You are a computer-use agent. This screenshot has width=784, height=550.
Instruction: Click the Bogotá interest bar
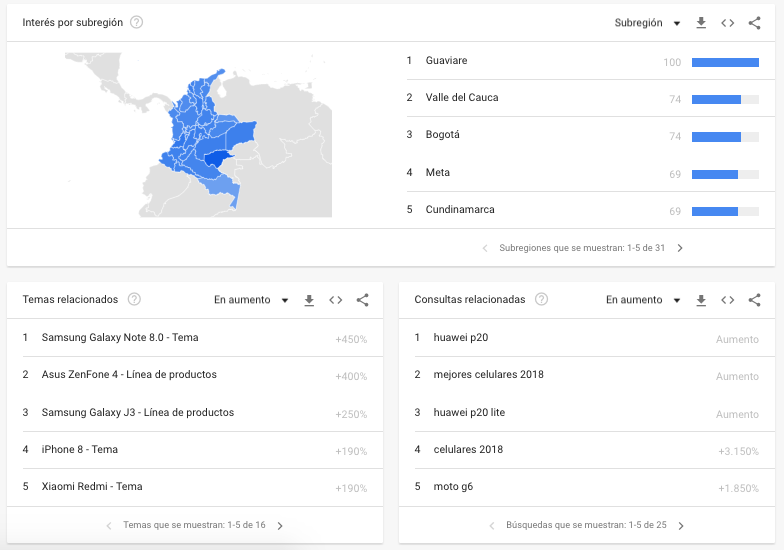coord(726,136)
